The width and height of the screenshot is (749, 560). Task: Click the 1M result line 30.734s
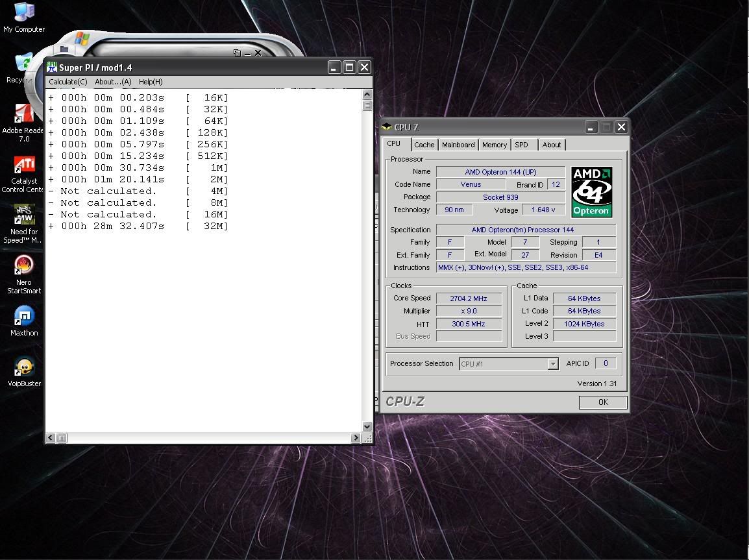138,167
